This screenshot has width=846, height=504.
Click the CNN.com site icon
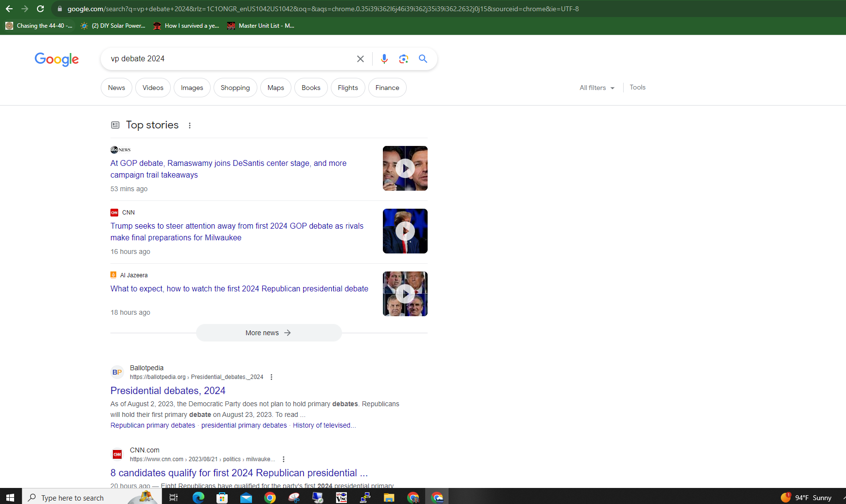pyautogui.click(x=117, y=454)
